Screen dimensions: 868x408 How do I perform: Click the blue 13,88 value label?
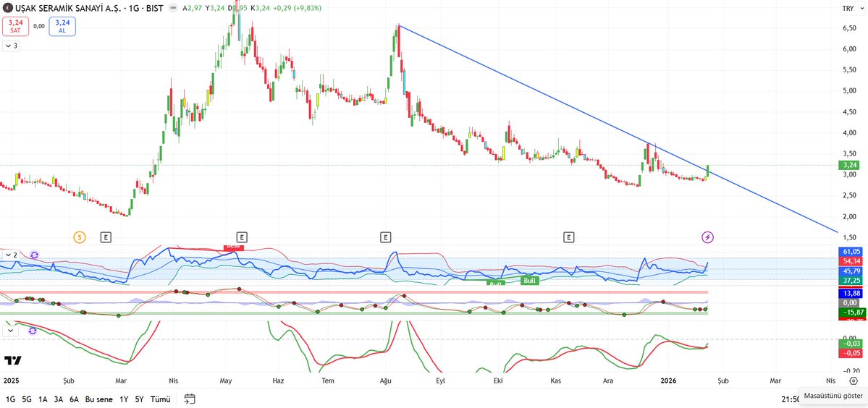pyautogui.click(x=851, y=293)
